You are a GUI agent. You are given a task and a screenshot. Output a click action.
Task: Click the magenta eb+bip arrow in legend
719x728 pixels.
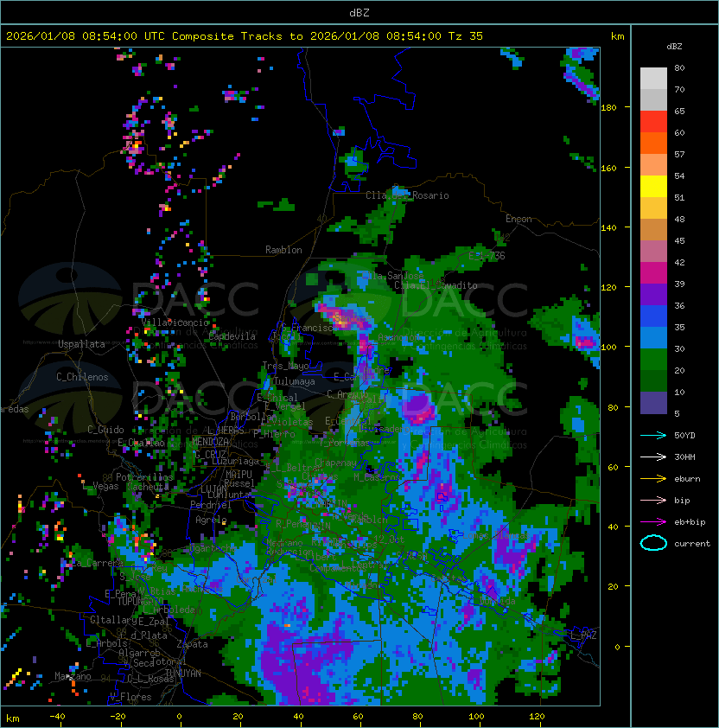[x=653, y=522]
